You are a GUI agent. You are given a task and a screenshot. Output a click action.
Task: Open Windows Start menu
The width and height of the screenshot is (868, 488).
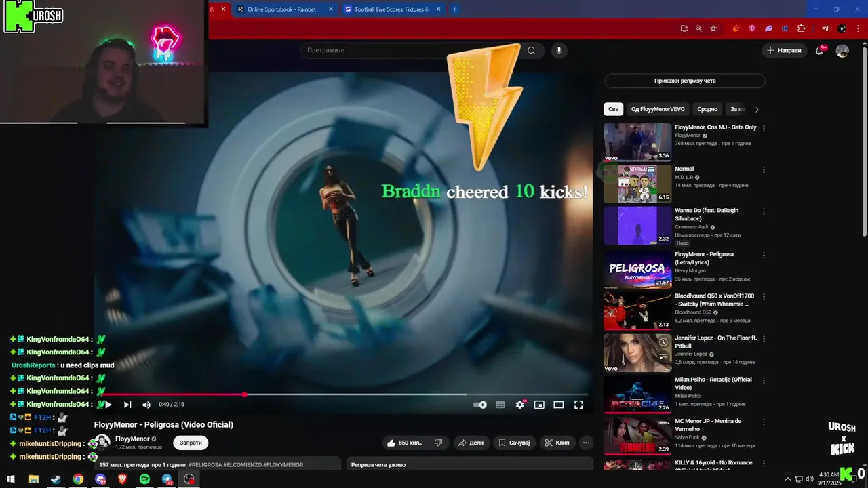11,479
